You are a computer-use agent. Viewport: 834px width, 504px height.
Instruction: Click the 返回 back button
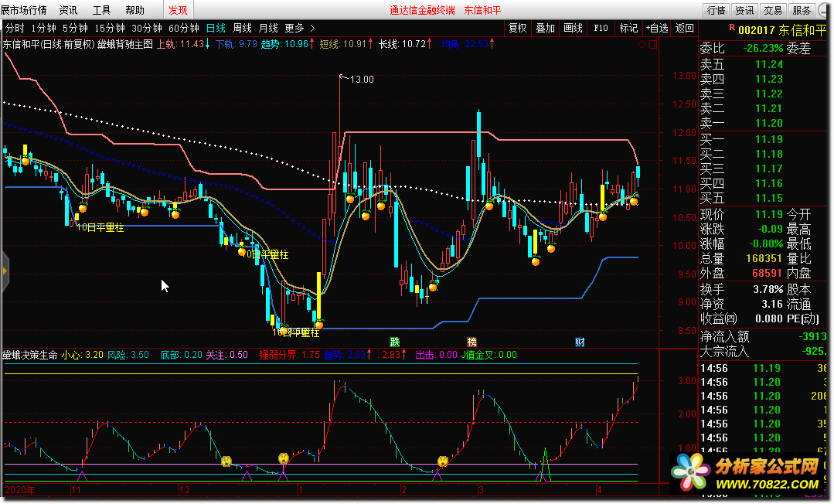click(x=684, y=28)
